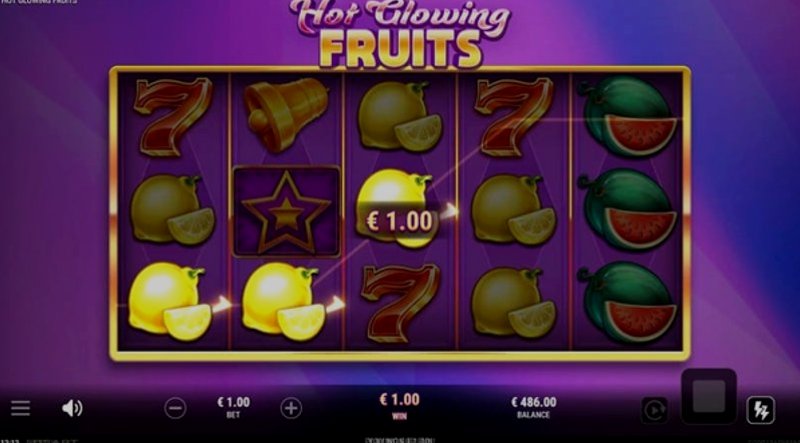Image resolution: width=800 pixels, height=443 pixels.
Task: Click the Hot Glowing Fruits logo
Action: [x=400, y=34]
